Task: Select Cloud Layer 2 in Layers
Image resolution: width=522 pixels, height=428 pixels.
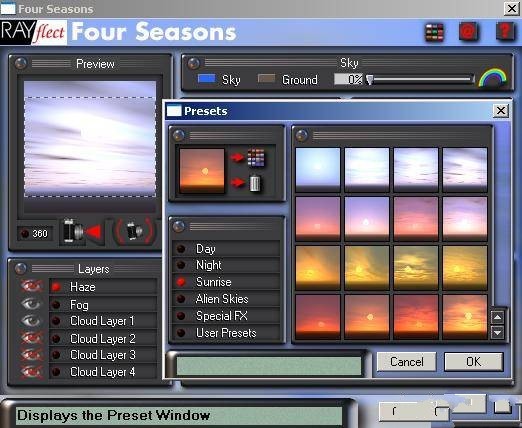Action: coord(103,338)
